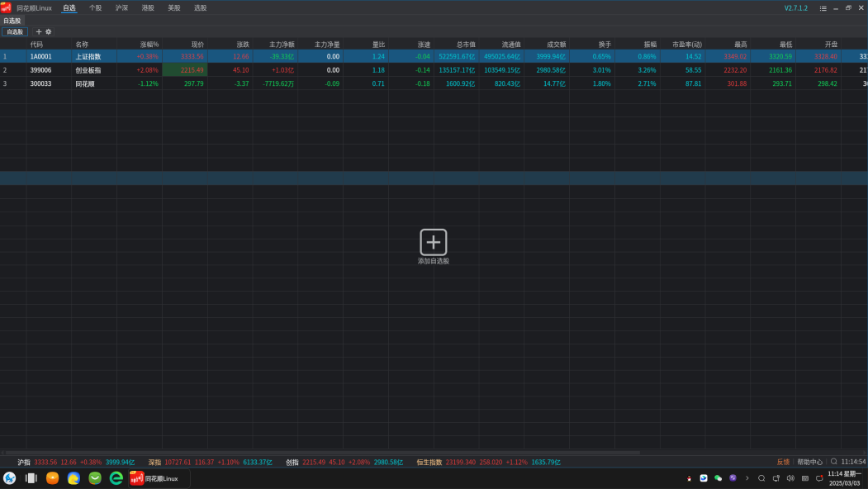Select the 选股 menu tab

click(x=200, y=8)
